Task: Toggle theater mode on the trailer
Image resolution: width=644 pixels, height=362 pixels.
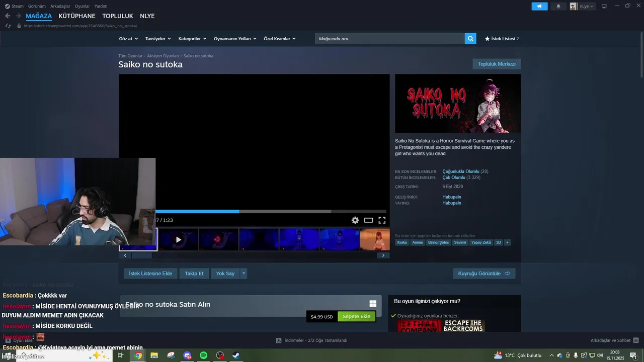Action: coord(368,220)
